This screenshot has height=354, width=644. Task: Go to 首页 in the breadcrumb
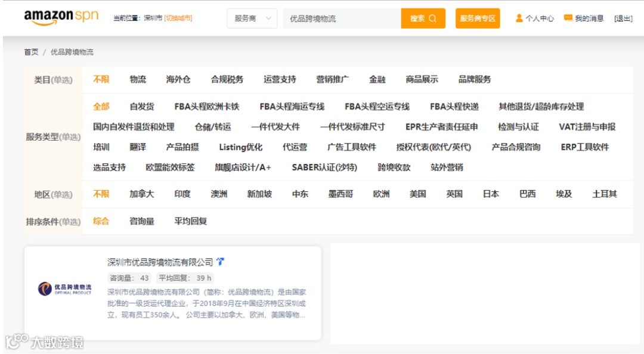[31, 52]
